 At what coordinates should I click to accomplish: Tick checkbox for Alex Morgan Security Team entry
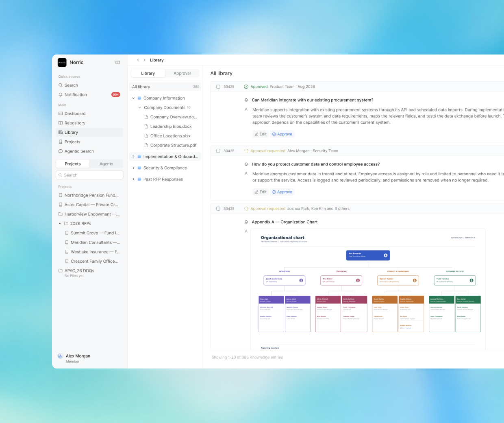(x=218, y=151)
